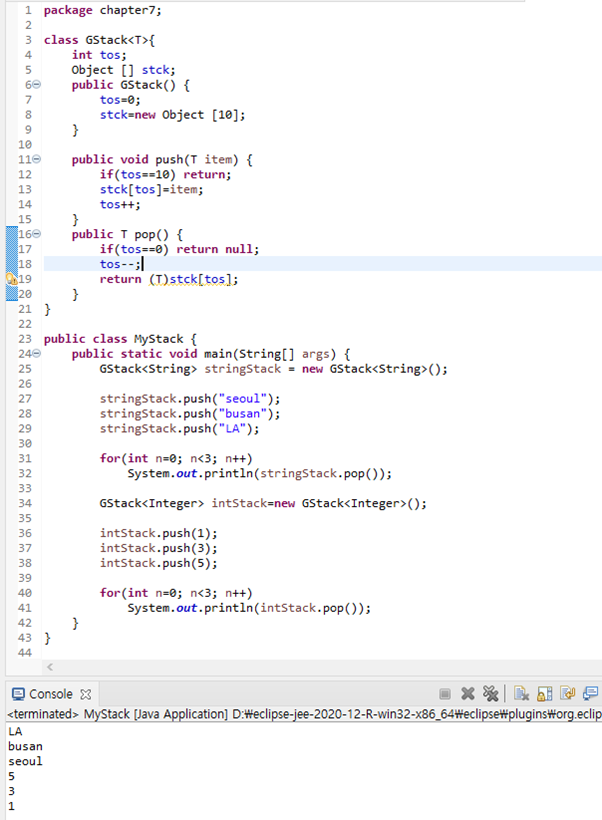
Task: Collapse the main method fold at line 24
Action: (x=37, y=354)
